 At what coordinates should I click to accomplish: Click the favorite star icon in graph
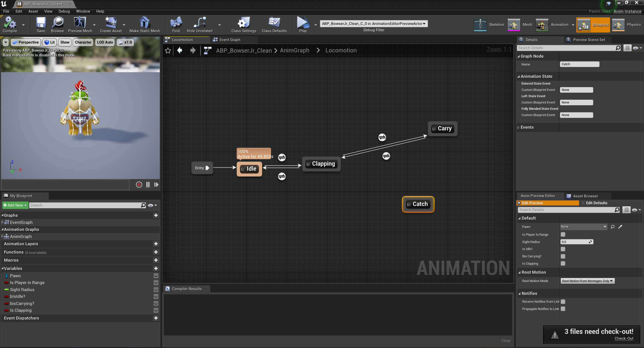[168, 51]
